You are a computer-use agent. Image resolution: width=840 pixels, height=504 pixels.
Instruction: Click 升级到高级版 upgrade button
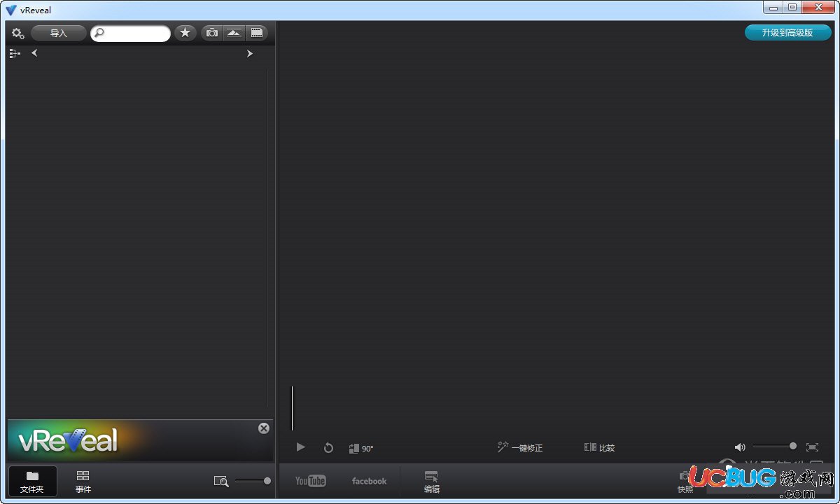[787, 33]
